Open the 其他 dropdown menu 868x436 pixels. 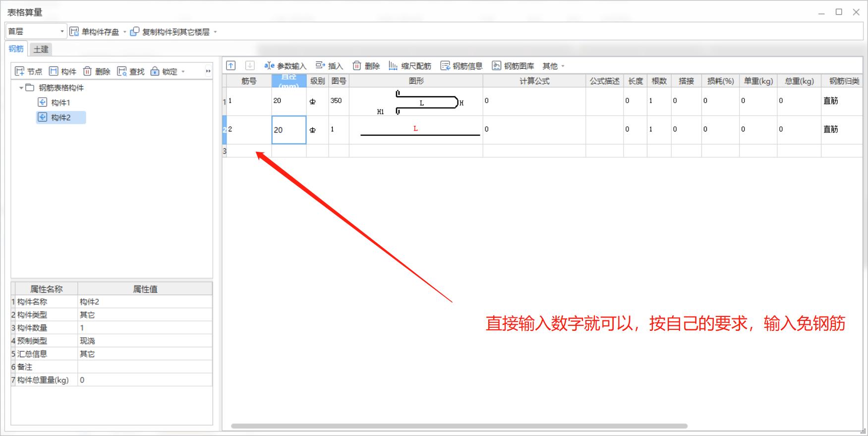[x=553, y=66]
